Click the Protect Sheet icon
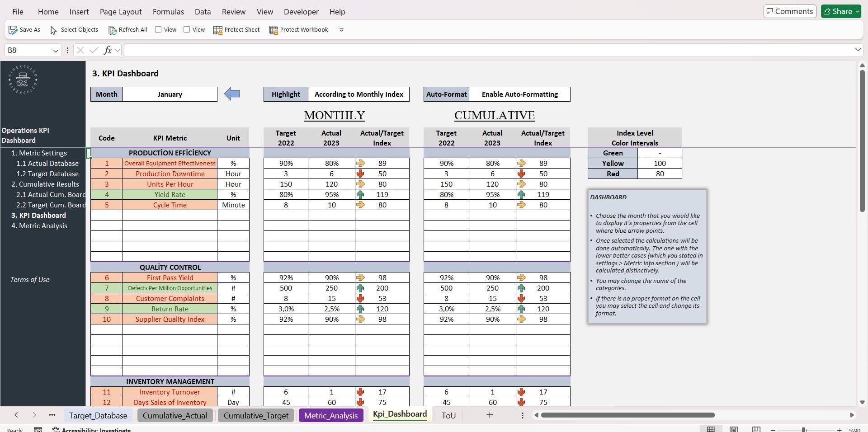This screenshot has height=432, width=868. [x=219, y=30]
